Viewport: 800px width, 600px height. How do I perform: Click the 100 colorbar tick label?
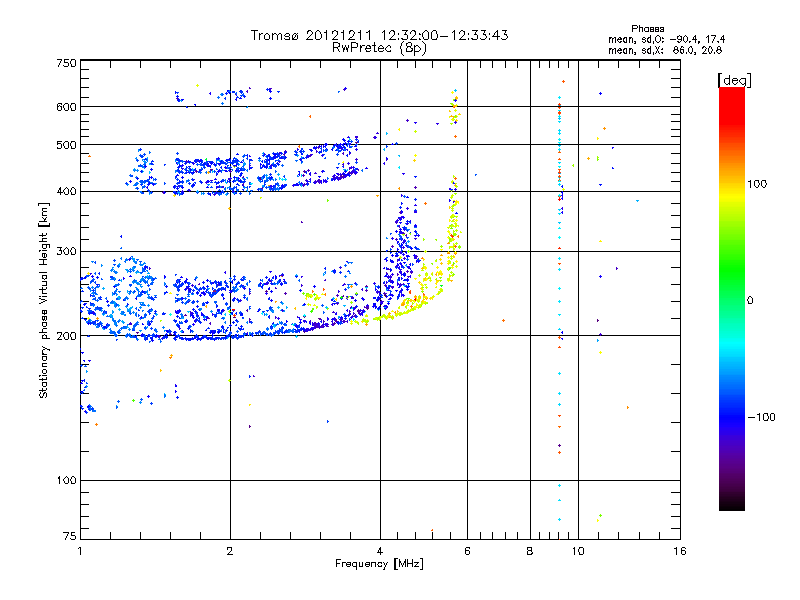[757, 184]
